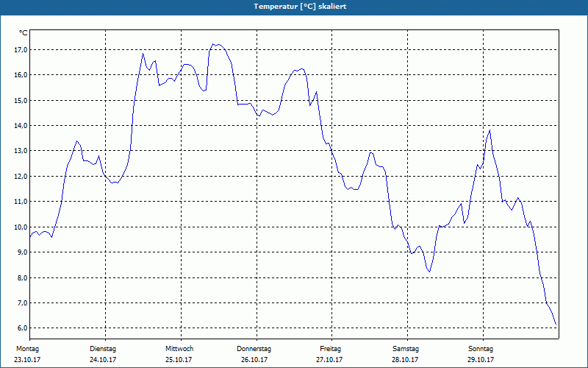Click the 15,0 value on the y-axis
This screenshot has height=368, width=588.
tap(21, 100)
